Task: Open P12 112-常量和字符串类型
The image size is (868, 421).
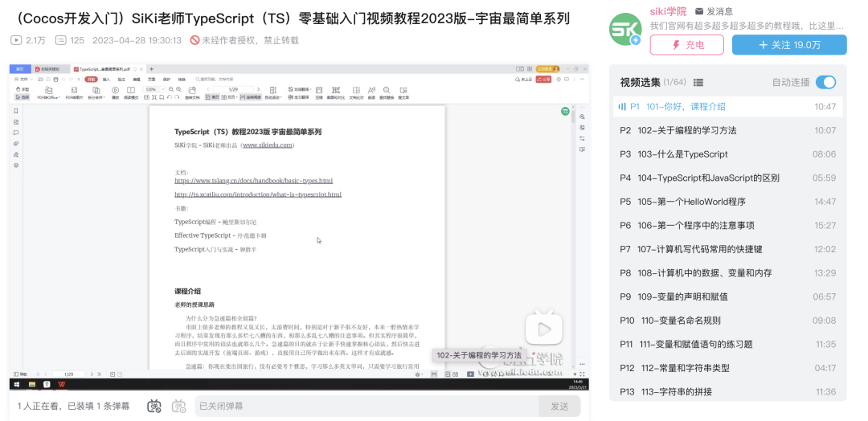Action: pos(728,369)
